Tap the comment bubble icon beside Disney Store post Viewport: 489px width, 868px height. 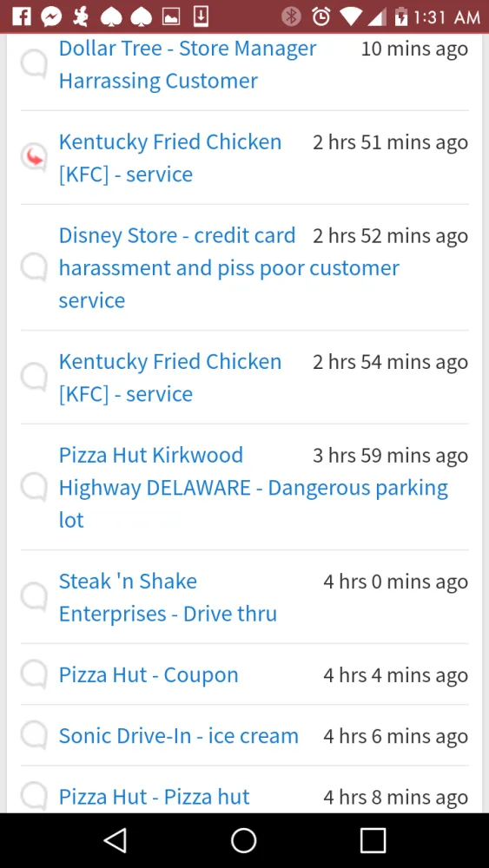click(x=34, y=267)
